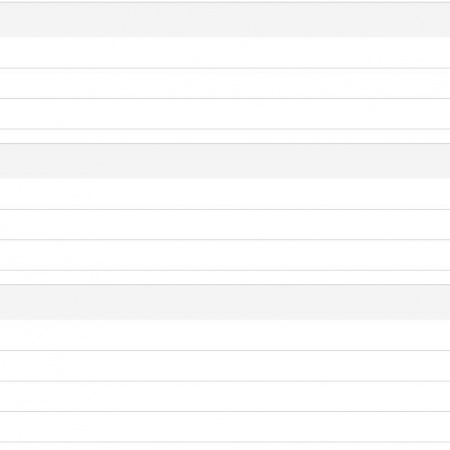Click divider between first two rows, middle section
This screenshot has height=450, width=450.
(225, 210)
